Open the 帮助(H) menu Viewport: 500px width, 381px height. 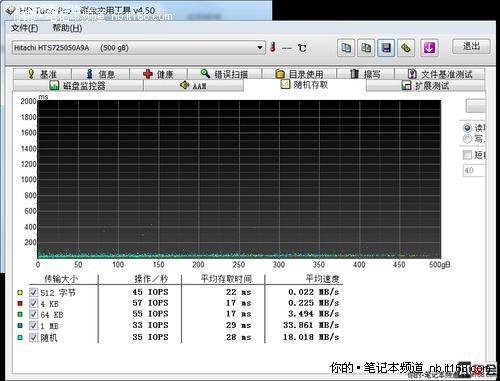[x=67, y=28]
